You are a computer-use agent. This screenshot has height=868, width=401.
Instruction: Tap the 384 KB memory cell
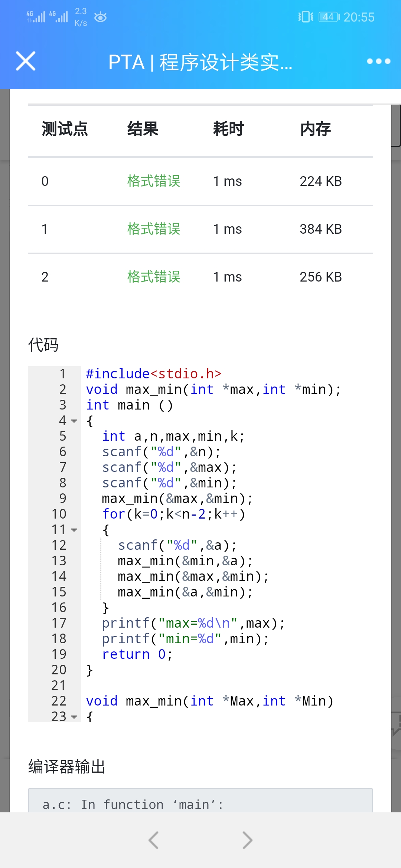(321, 229)
